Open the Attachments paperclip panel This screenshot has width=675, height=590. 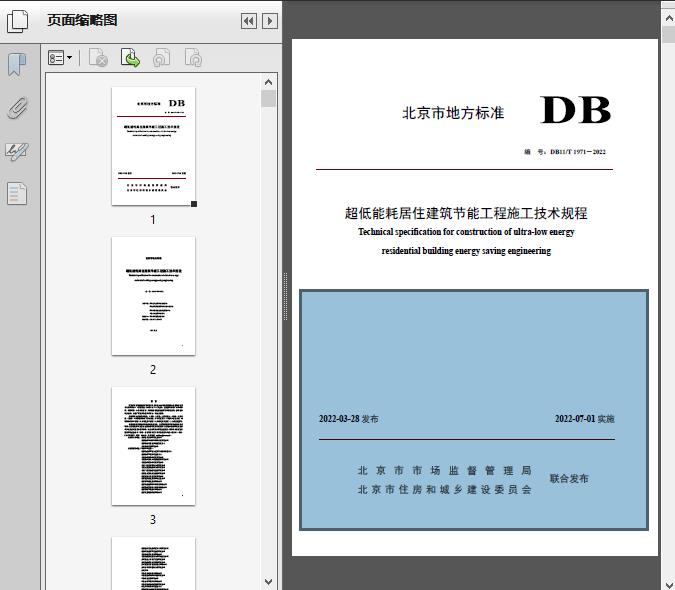pyautogui.click(x=17, y=108)
